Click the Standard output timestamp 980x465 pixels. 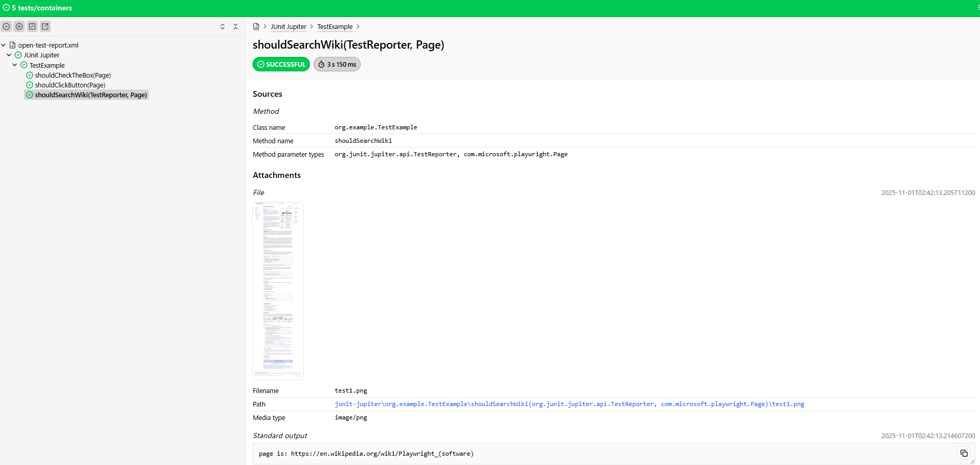coord(928,436)
